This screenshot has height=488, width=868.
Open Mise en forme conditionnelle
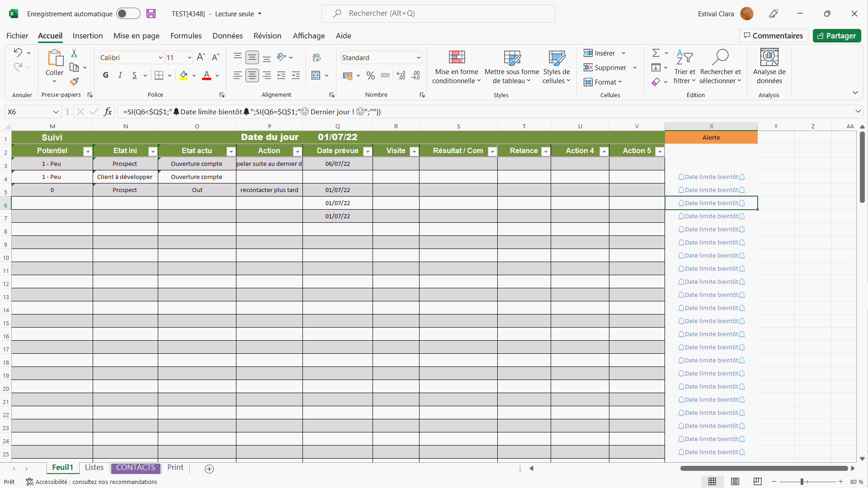(456, 67)
